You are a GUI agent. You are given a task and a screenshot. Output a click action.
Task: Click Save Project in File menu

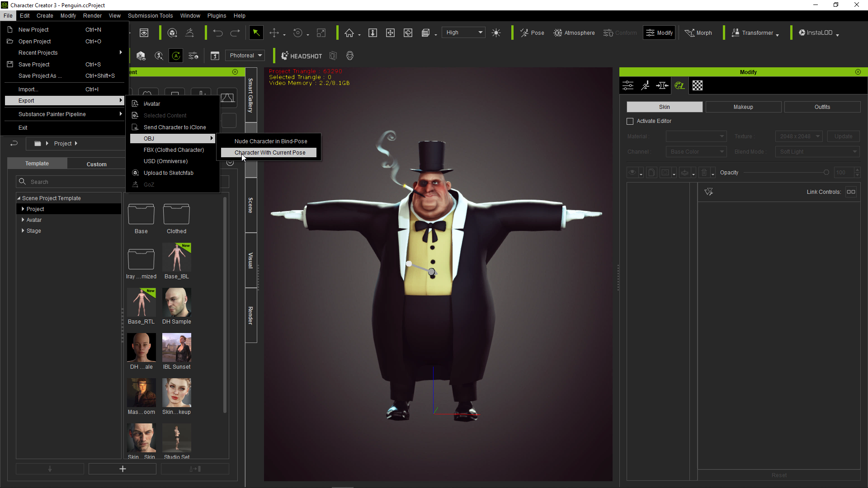[64, 65]
